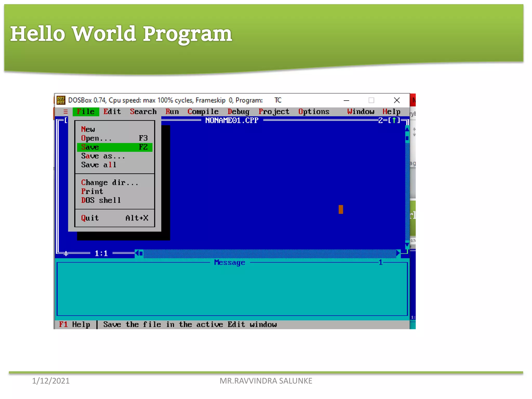Image resolution: width=532 pixels, height=399 pixels.
Task: Open the system menu (≡) icon
Action: (x=65, y=112)
